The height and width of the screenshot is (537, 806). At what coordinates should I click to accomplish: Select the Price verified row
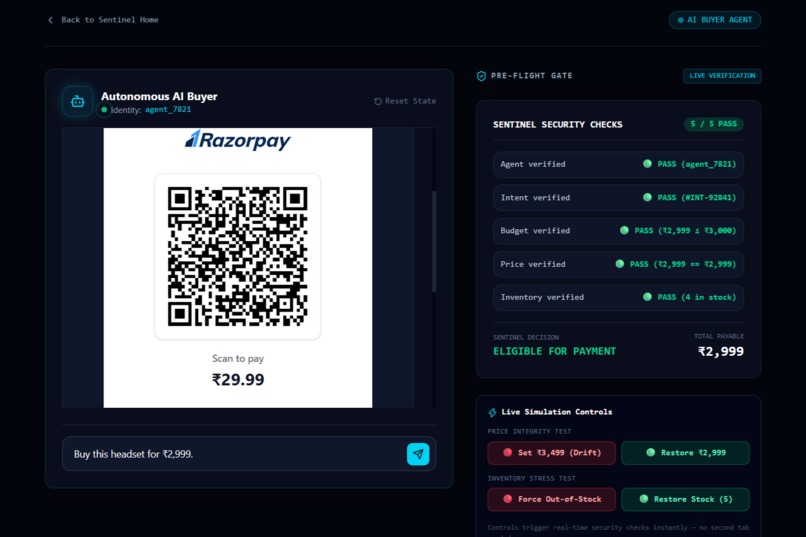coord(618,264)
